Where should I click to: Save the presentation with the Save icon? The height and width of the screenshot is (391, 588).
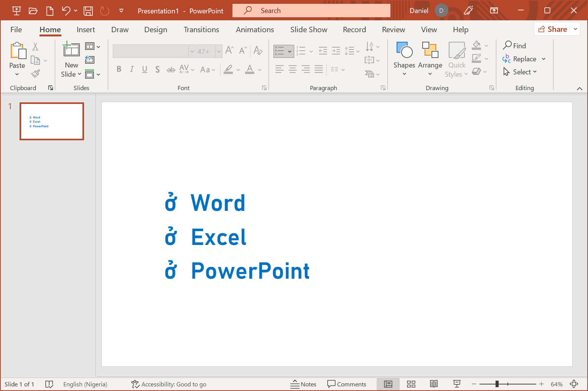click(88, 11)
